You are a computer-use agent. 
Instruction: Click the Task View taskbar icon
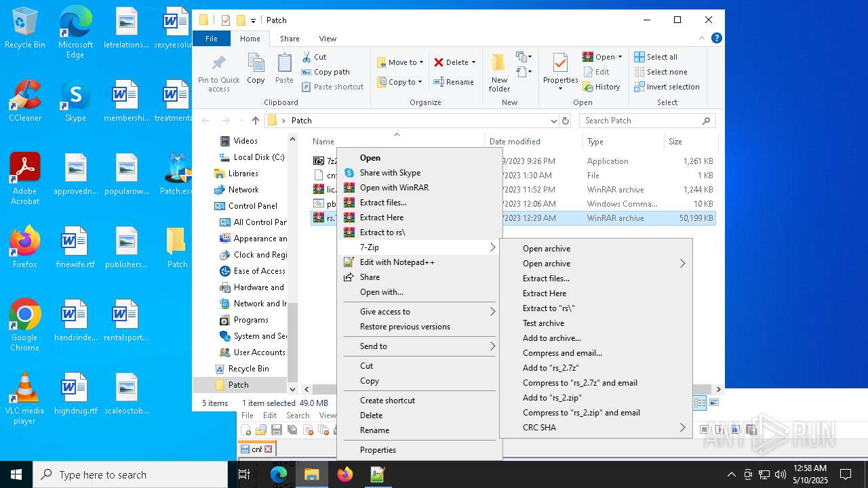[x=245, y=474]
